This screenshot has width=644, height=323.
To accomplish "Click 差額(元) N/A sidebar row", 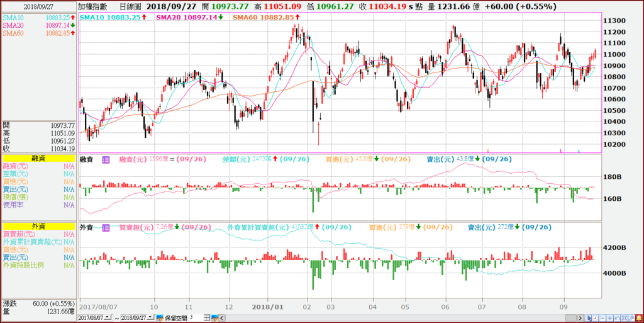I will (38, 174).
